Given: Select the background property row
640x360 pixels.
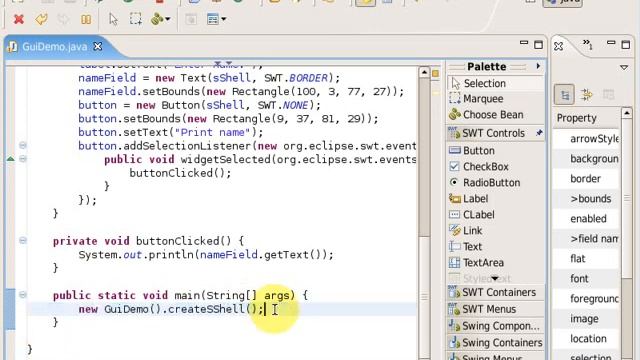Looking at the screenshot, I should pos(586,159).
